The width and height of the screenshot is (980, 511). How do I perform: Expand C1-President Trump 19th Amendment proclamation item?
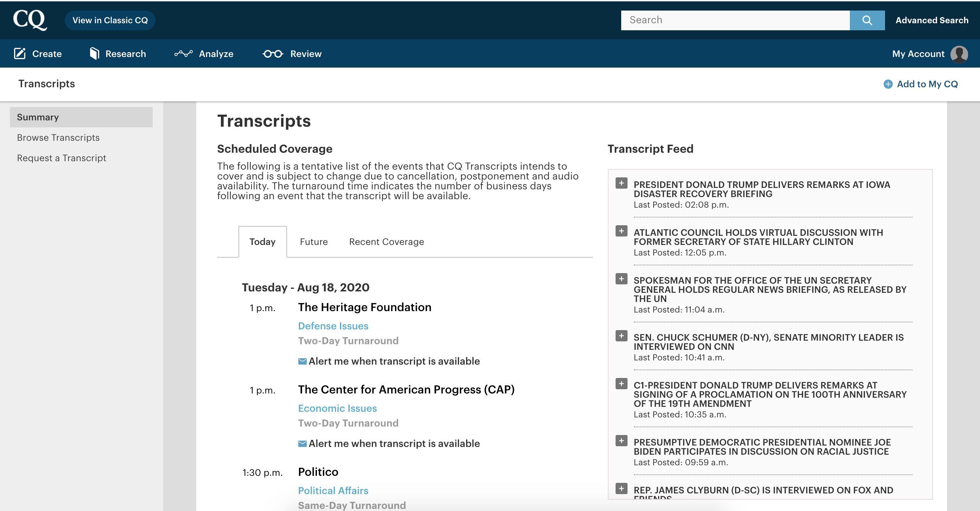pos(621,384)
